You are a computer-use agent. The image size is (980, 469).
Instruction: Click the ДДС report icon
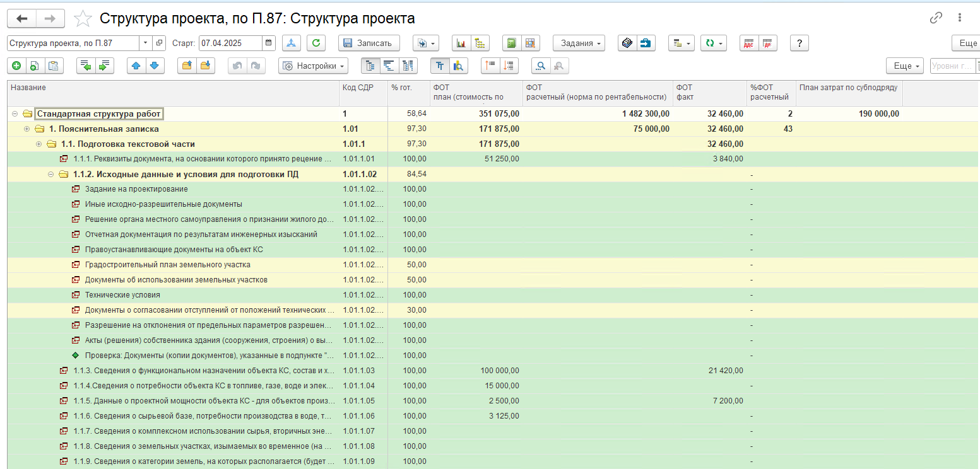pos(749,43)
